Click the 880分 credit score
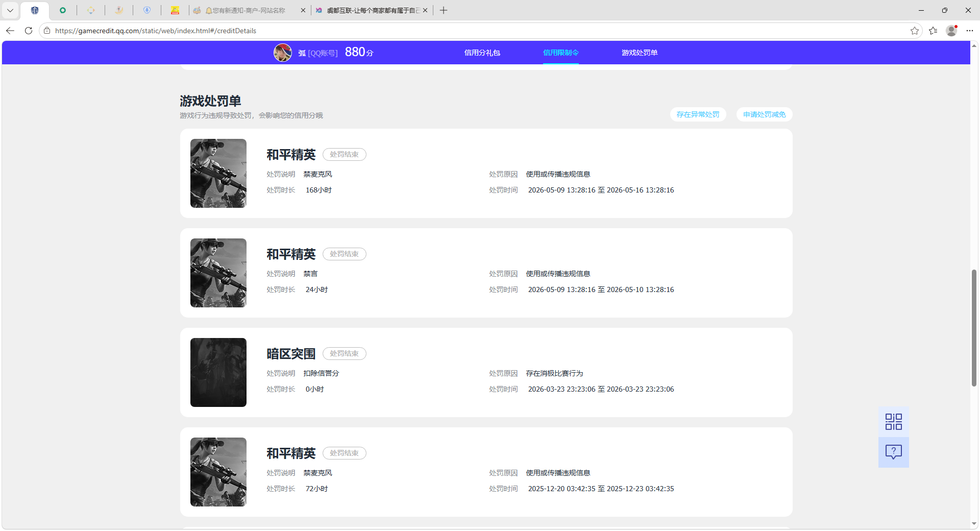This screenshot has width=980, height=531. (359, 52)
